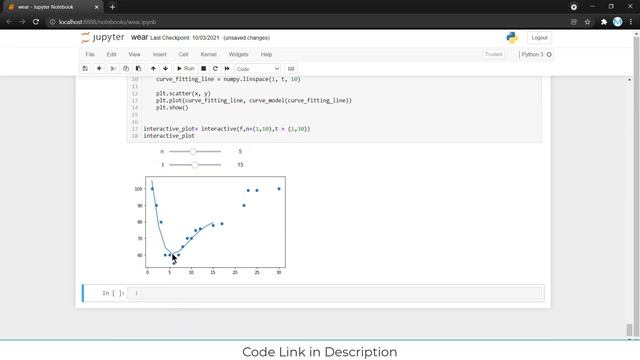Reload the page in the browser

[36, 22]
